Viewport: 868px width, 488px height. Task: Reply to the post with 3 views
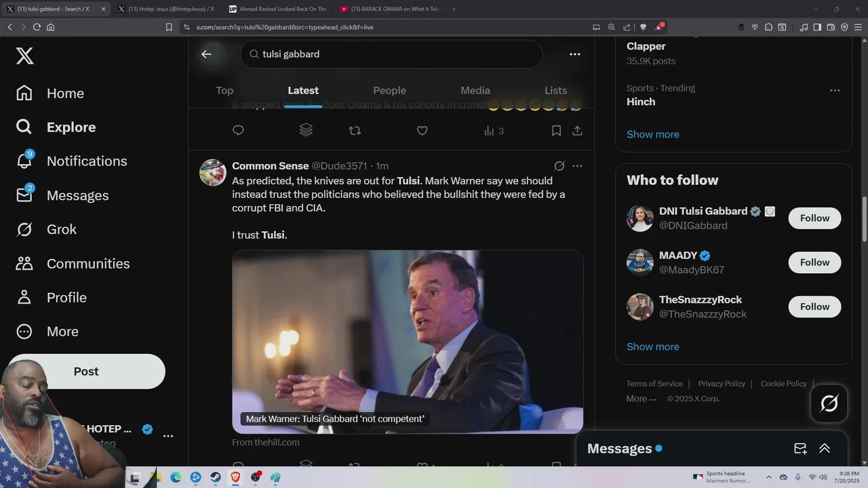(x=238, y=131)
